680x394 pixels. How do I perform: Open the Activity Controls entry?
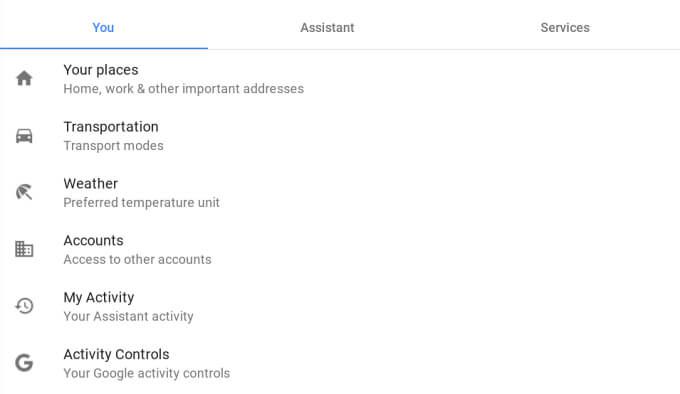point(340,363)
